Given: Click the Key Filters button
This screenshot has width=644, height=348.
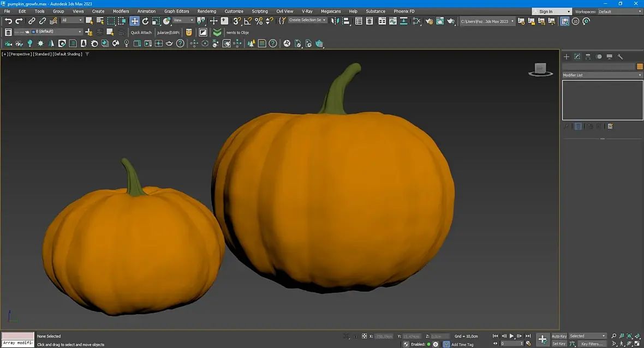Looking at the screenshot, I should pyautogui.click(x=591, y=344).
